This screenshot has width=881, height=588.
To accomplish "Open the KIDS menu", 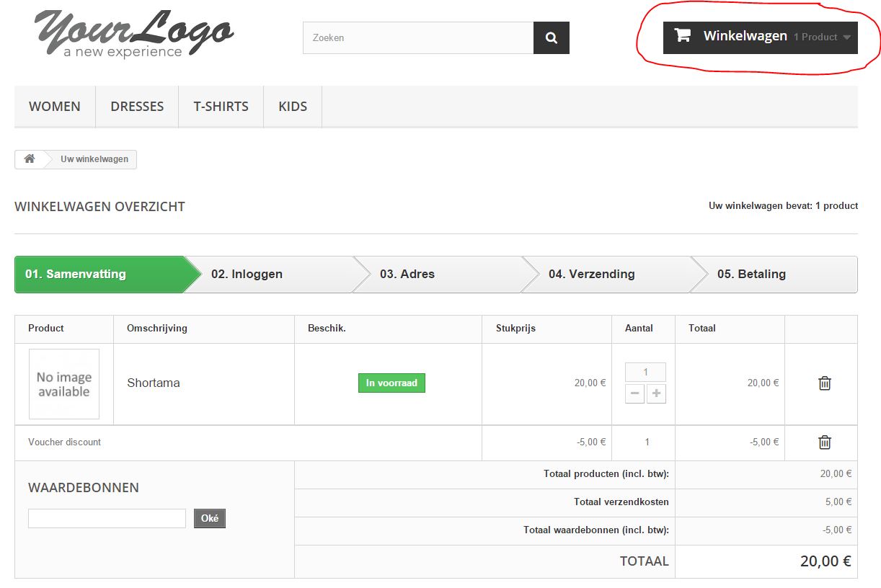I will point(293,107).
